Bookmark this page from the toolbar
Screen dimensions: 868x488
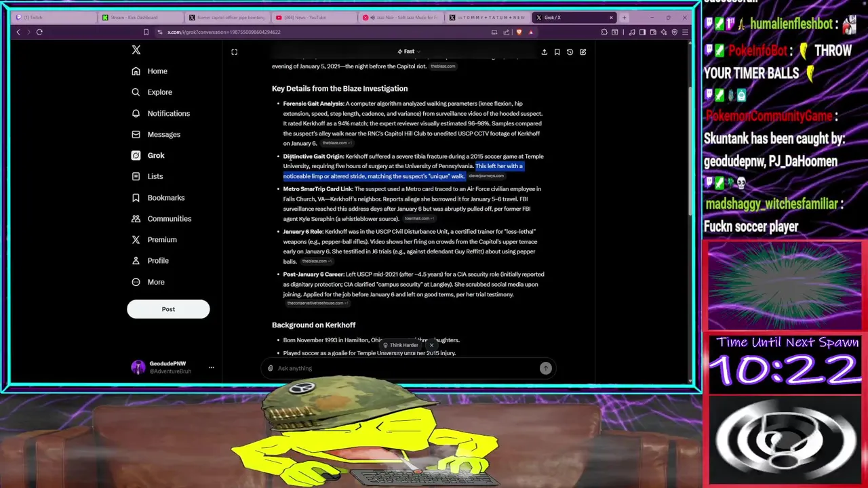[x=146, y=32]
